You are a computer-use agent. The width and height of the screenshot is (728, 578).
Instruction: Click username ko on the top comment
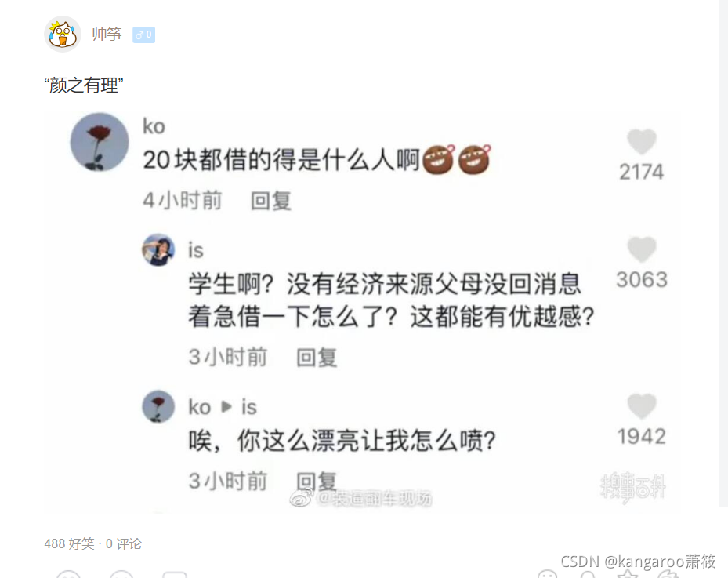click(x=154, y=126)
